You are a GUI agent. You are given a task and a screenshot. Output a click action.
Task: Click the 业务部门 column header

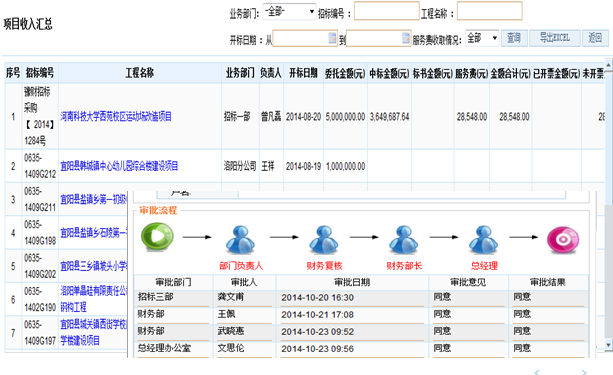[240, 73]
